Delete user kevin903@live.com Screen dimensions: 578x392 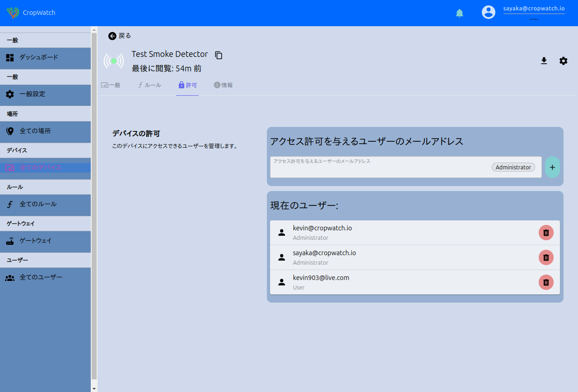[x=545, y=282]
